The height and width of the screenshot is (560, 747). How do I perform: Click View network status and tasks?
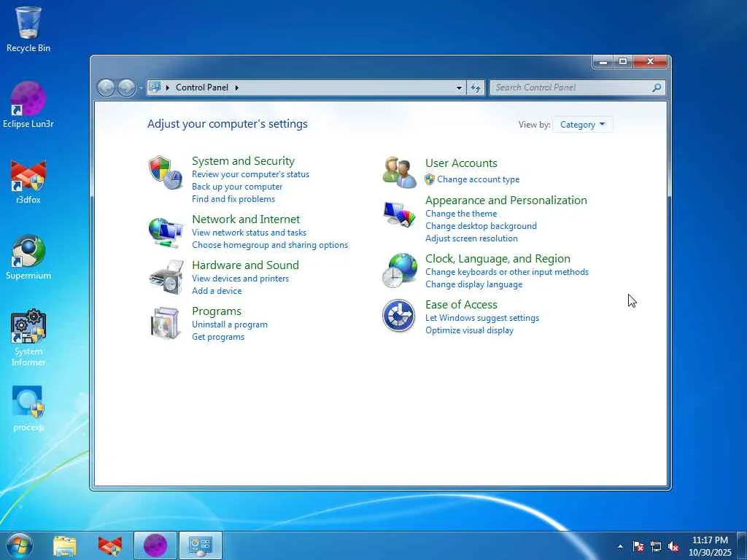[249, 233]
